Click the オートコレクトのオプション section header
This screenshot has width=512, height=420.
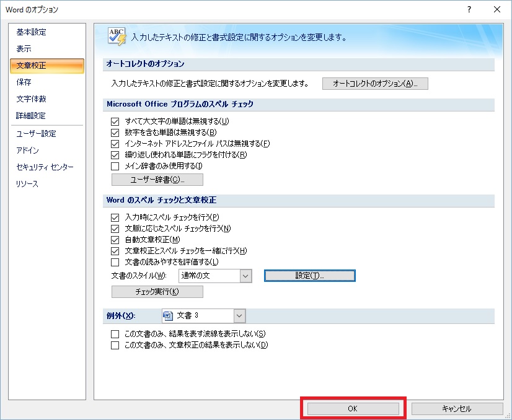pos(145,64)
